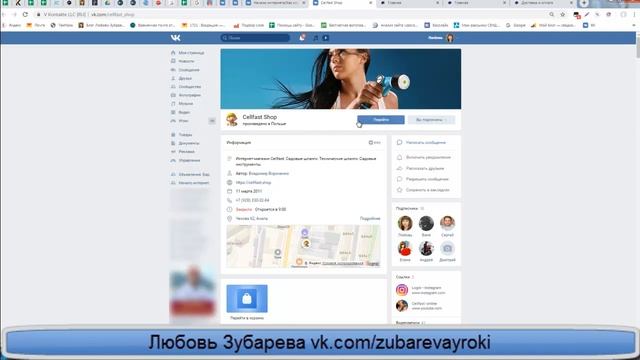Open subscriber Сергей avatar

pos(447,223)
